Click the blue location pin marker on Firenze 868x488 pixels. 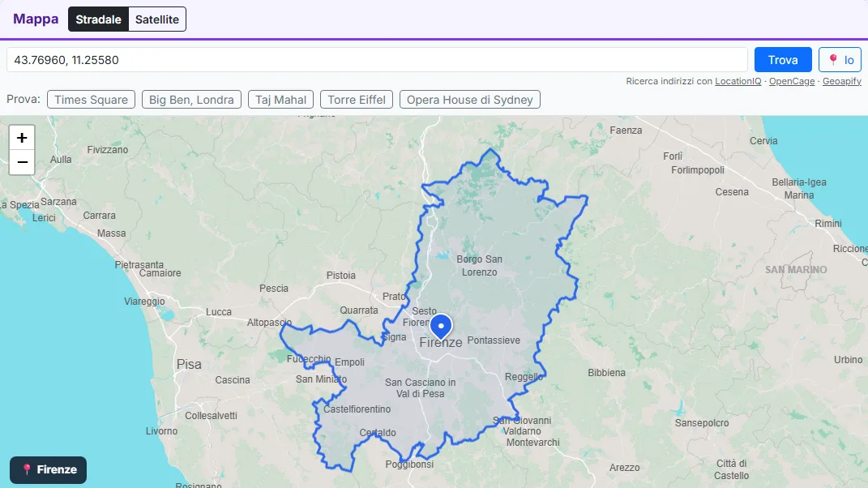point(441,327)
